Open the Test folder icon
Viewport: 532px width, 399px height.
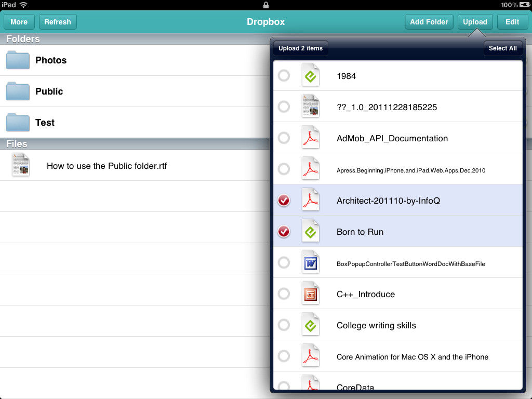click(18, 123)
